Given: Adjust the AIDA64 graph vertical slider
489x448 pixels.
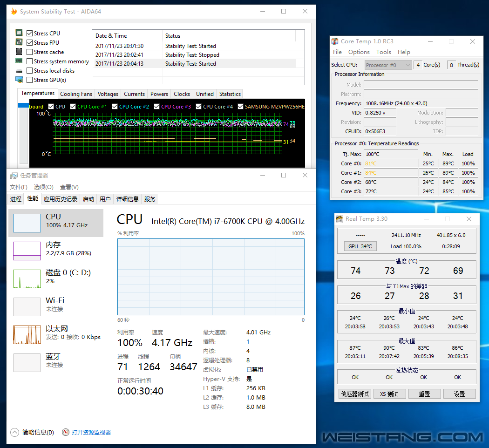Looking at the screenshot, I should click(x=23, y=105).
